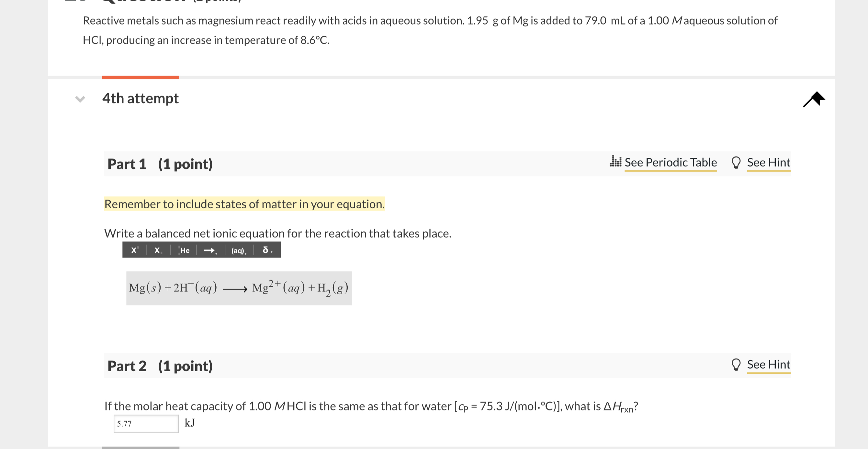Select the entered net ionic equation
868x449 pixels.
coord(239,288)
